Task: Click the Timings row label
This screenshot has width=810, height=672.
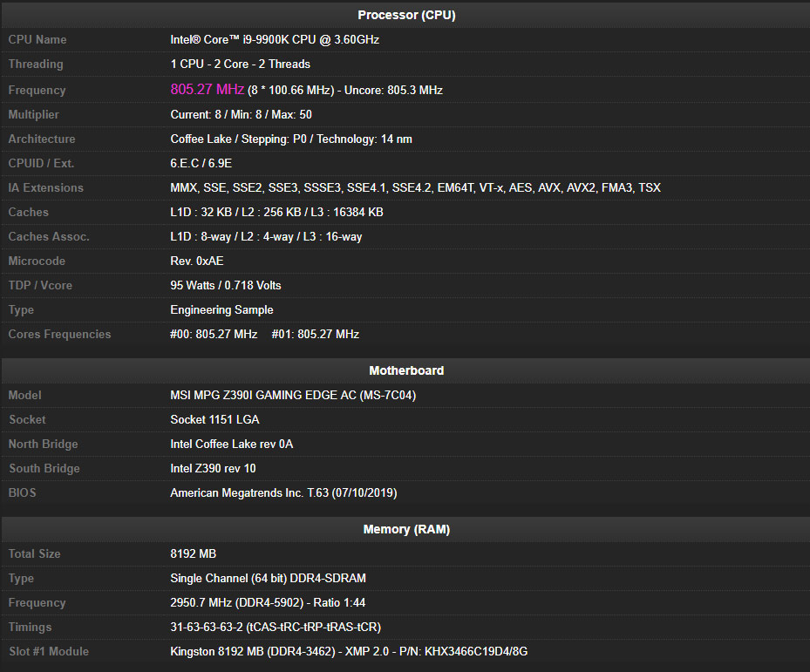Action: click(30, 627)
